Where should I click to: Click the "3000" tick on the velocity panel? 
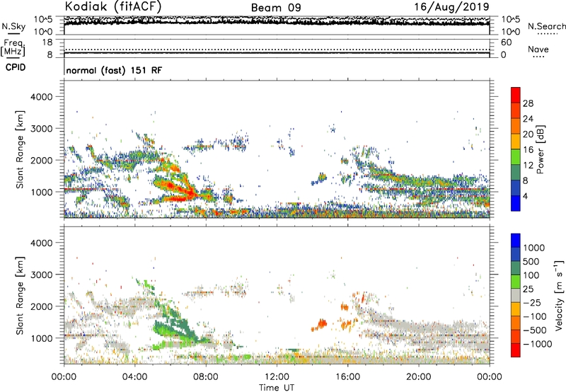point(41,275)
